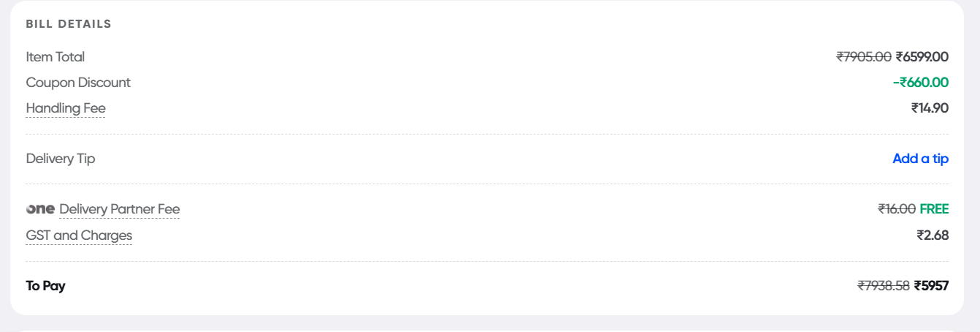The height and width of the screenshot is (332, 980).
Task: Click the 'Add a tip' link
Action: (920, 159)
